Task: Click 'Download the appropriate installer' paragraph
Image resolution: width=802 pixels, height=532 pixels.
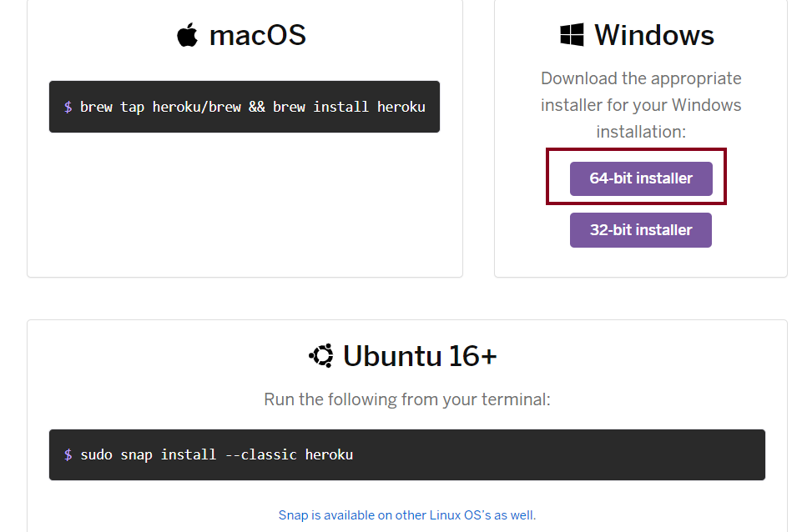Action: (x=641, y=105)
